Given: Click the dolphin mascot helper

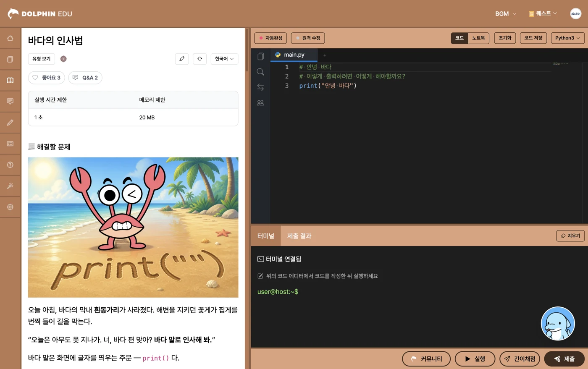Looking at the screenshot, I should pos(558,324).
